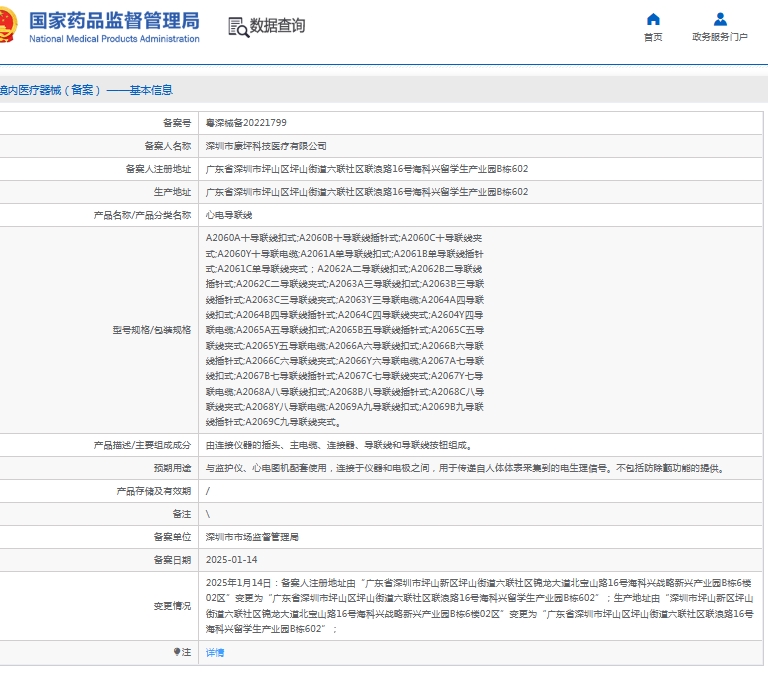
Task: Click the 政务服务门户 label
Action: (x=720, y=37)
